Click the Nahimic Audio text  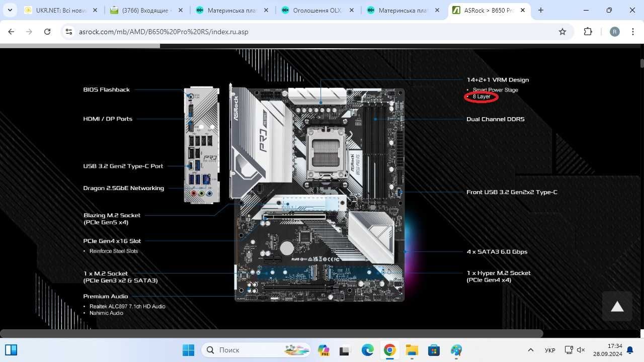pos(107,313)
